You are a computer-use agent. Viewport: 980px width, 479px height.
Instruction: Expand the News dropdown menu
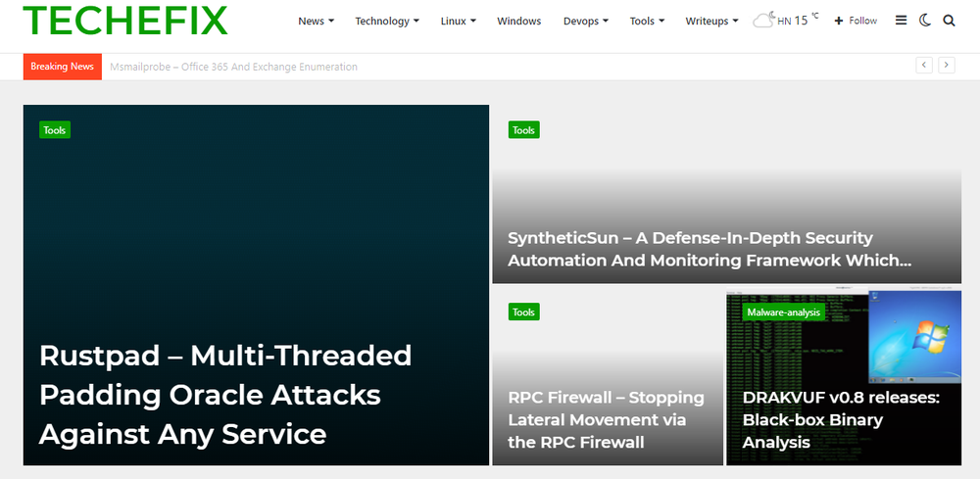(316, 21)
